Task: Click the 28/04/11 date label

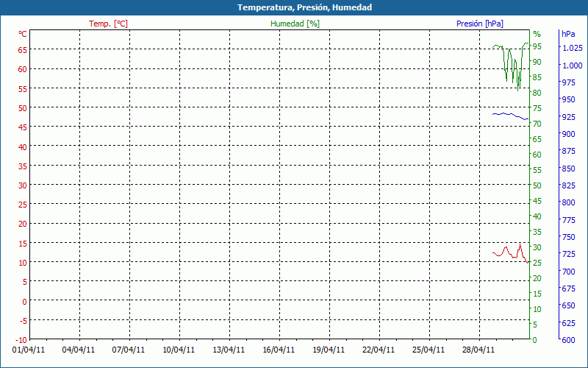Action: (478, 350)
